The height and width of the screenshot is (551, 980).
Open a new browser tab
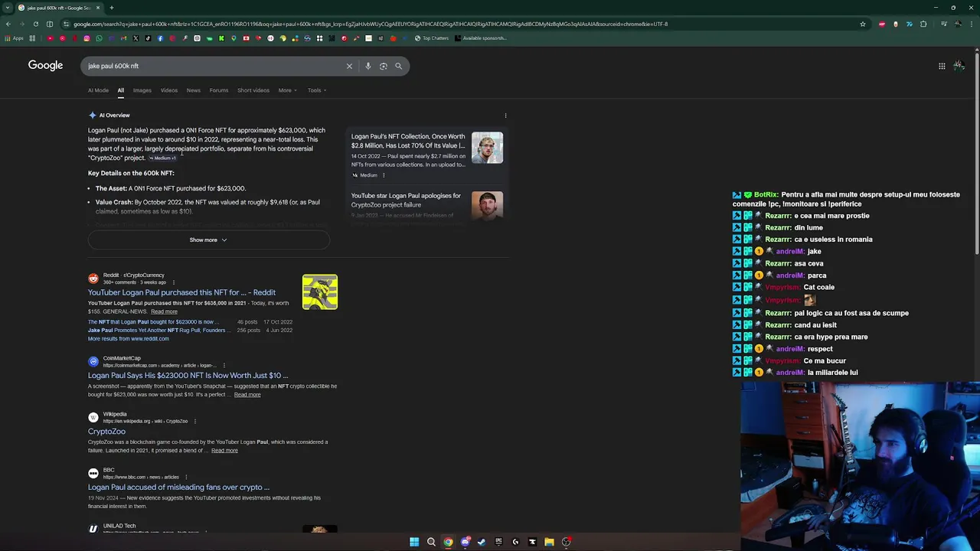(x=111, y=8)
